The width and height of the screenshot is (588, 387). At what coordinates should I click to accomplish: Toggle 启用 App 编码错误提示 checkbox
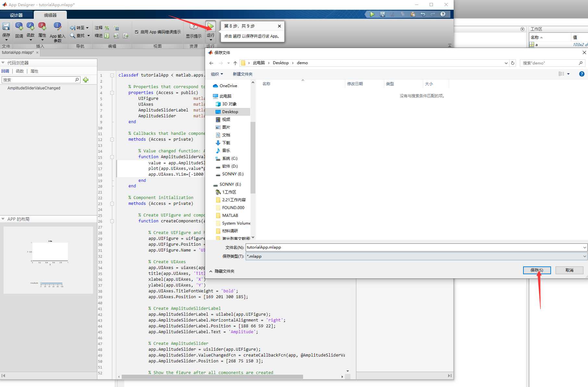pyautogui.click(x=137, y=32)
